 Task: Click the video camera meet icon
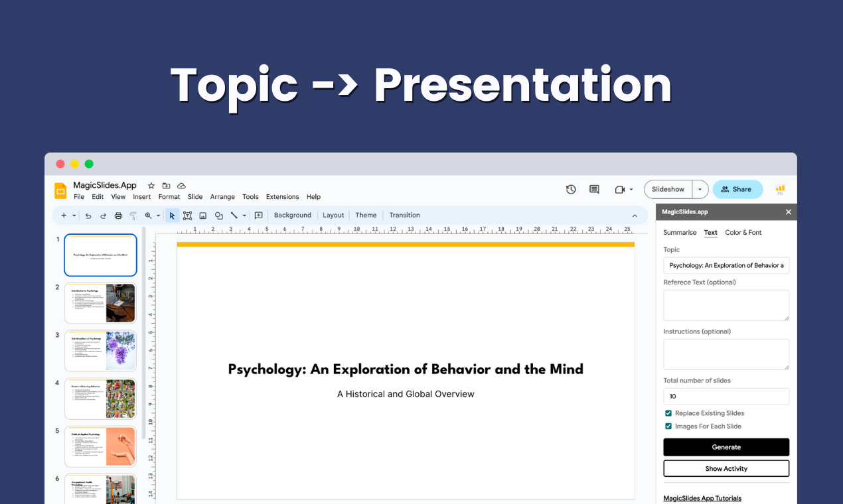(620, 190)
